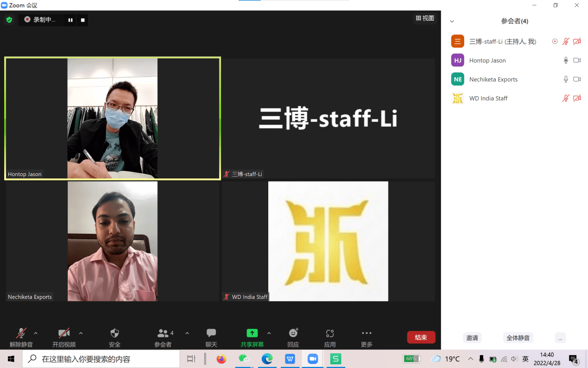Open the weather 19°C widget
The width and height of the screenshot is (588, 368).
pyautogui.click(x=446, y=359)
